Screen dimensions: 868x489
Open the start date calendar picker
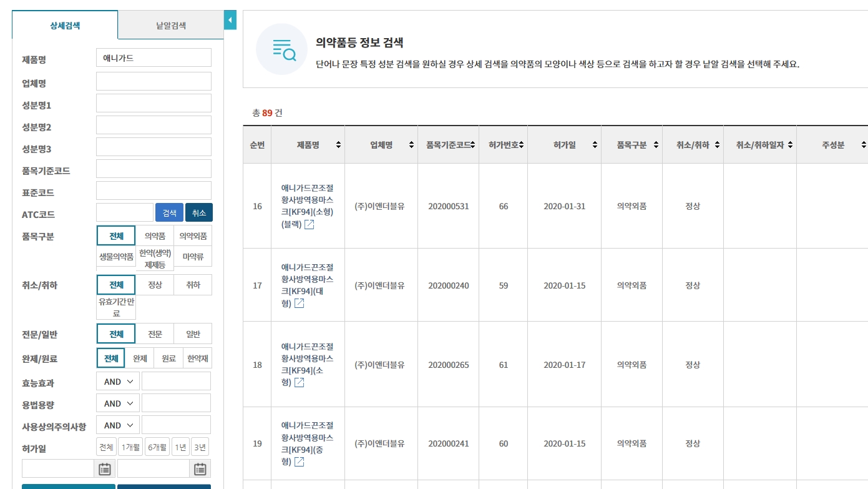[x=105, y=468]
